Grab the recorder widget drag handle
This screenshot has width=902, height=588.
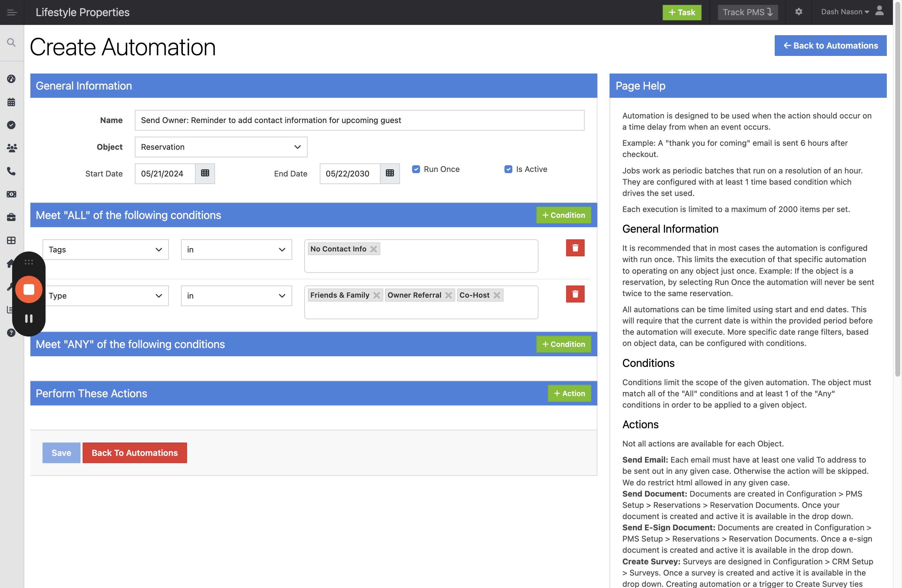(29, 262)
